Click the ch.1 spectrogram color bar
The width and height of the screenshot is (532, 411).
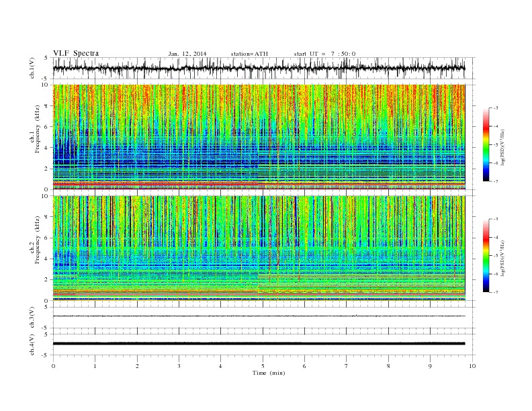[486, 144]
